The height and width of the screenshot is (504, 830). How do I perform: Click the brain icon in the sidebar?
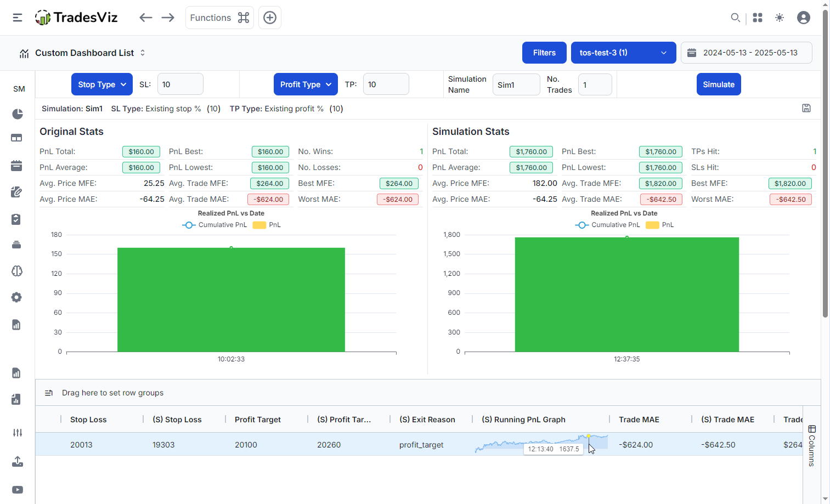pyautogui.click(x=16, y=271)
